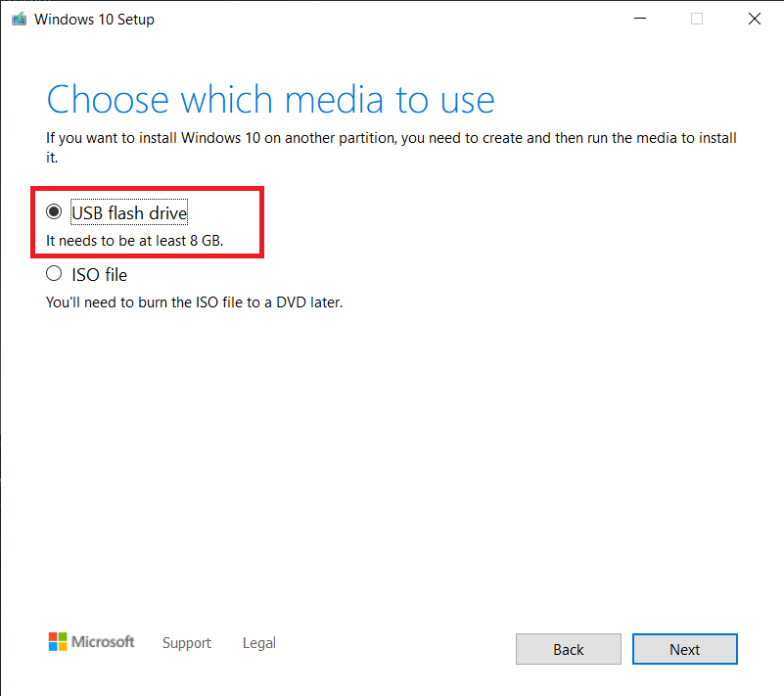Viewport: 784px width, 696px height.
Task: Click the Microsoft logo at the bottom
Action: tap(91, 641)
